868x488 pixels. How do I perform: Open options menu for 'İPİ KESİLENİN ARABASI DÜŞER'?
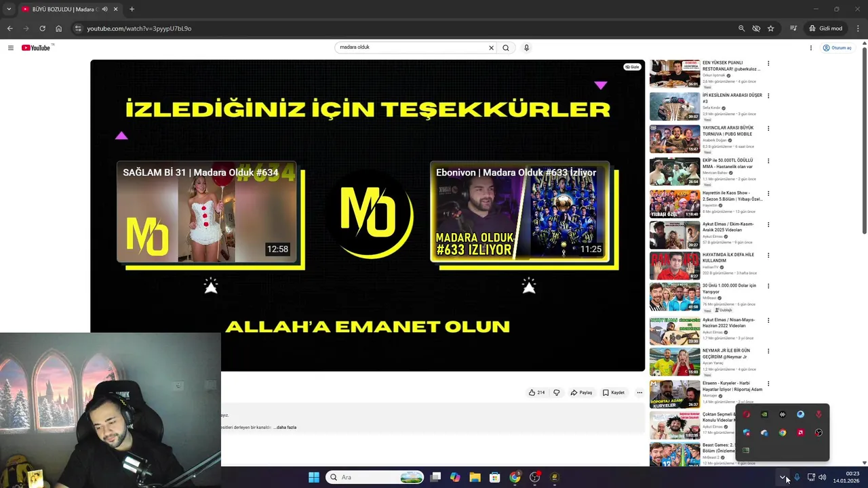[768, 96]
